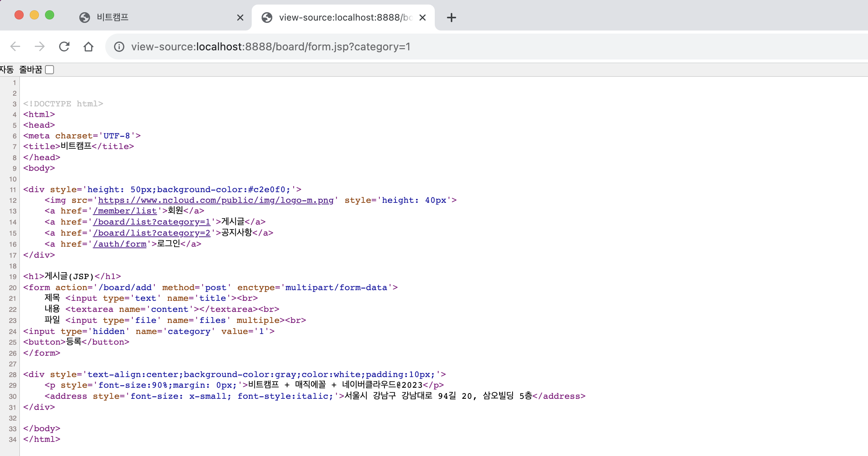The height and width of the screenshot is (456, 868).
Task: Follow the /auth/form link
Action: click(120, 244)
